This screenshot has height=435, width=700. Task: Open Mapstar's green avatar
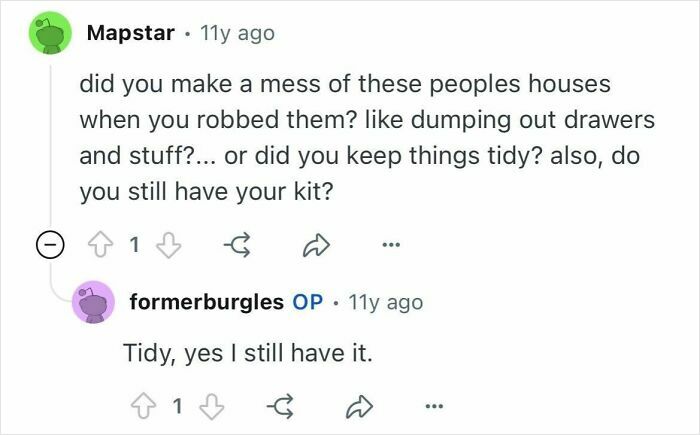click(x=50, y=33)
